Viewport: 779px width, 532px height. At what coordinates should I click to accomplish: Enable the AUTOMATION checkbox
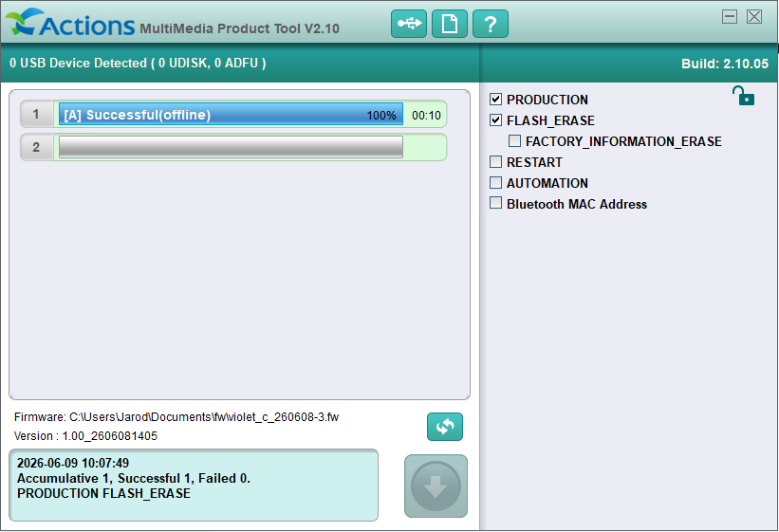[495, 183]
